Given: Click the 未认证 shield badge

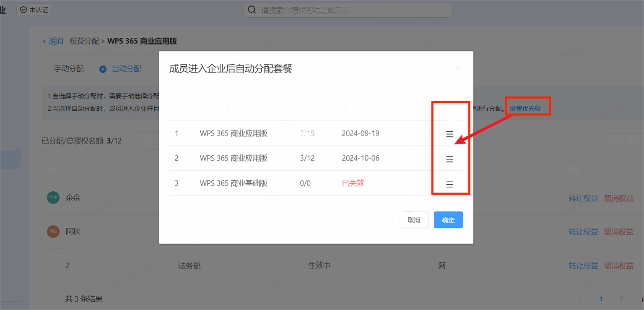Looking at the screenshot, I should 34,10.
